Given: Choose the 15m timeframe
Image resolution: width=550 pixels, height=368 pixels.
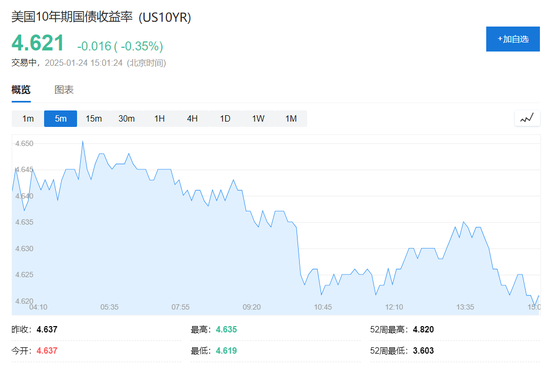Looking at the screenshot, I should 94,119.
